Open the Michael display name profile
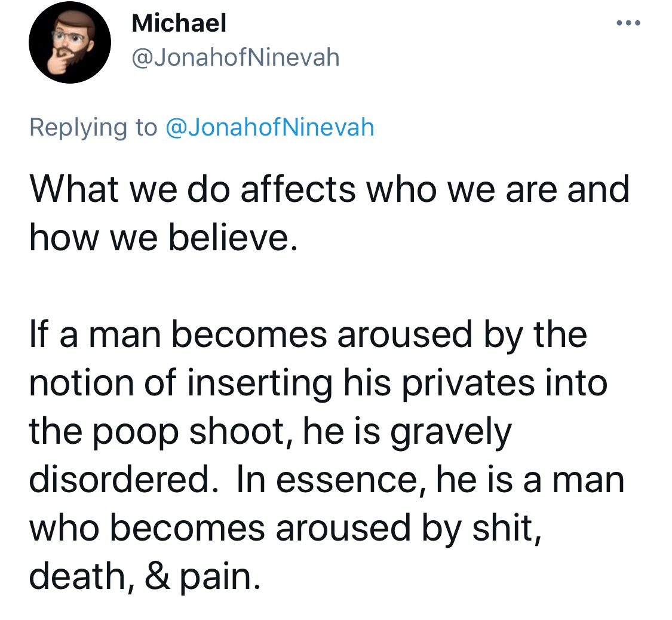 [179, 23]
